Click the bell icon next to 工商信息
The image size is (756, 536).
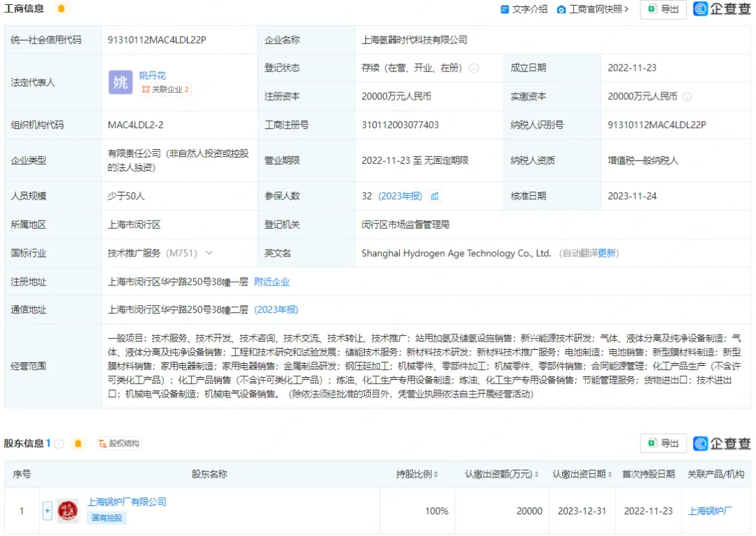click(61, 8)
